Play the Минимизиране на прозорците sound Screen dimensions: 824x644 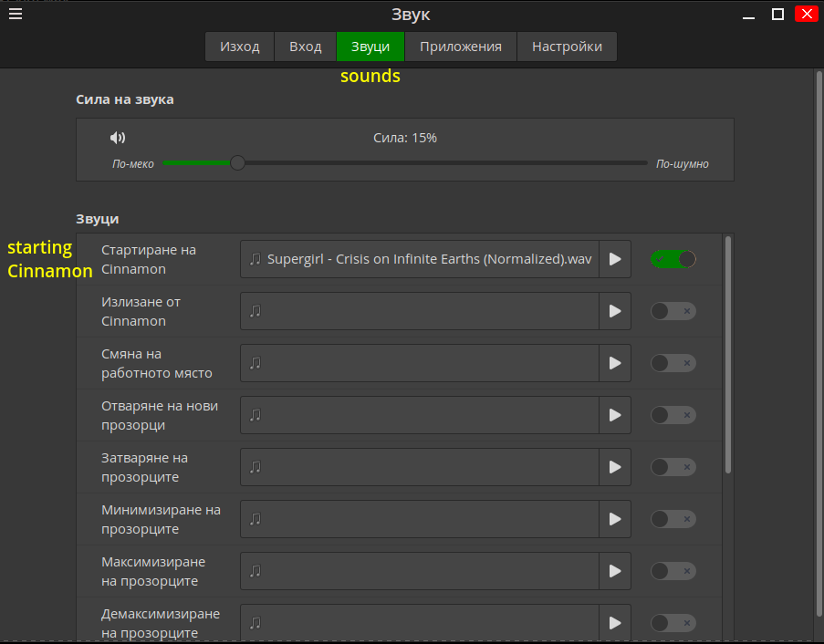click(615, 519)
